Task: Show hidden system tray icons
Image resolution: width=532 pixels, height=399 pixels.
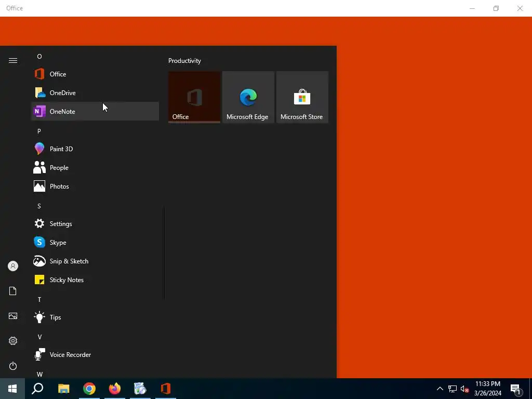Action: click(440, 389)
